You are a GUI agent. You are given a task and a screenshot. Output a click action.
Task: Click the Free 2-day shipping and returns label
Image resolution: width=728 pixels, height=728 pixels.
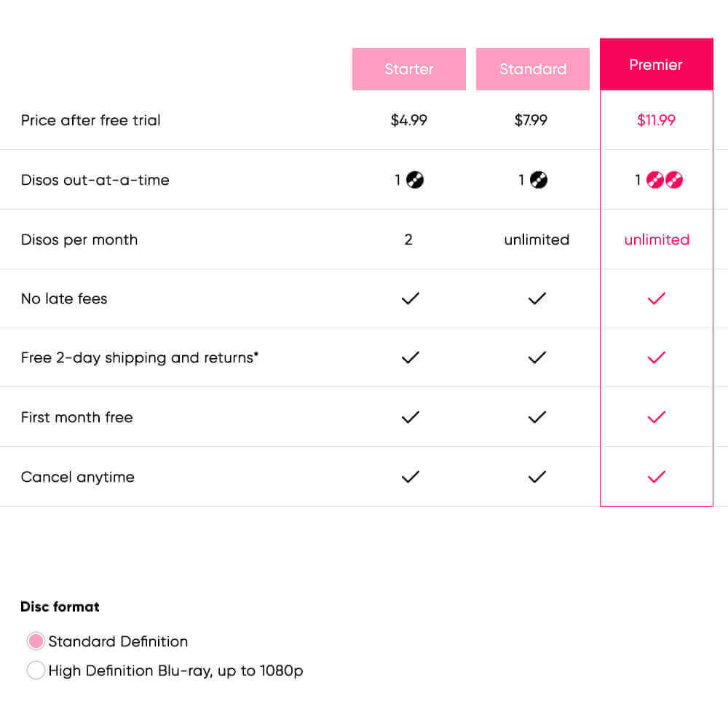tap(139, 357)
